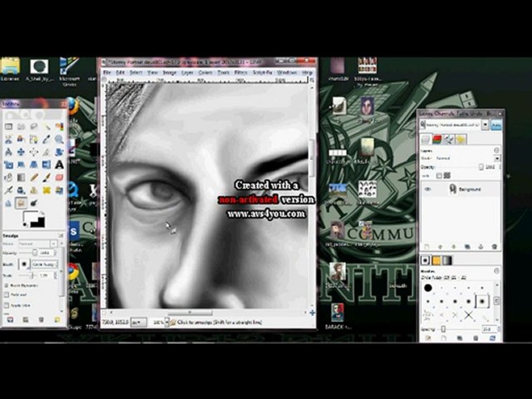Refresh brushes icon in Brushes dock

(492, 338)
